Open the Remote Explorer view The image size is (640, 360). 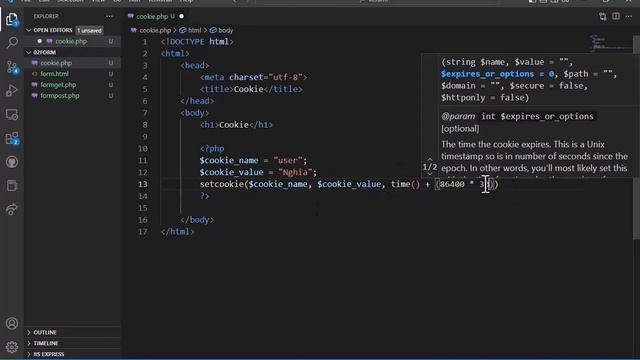pyautogui.click(x=12, y=115)
